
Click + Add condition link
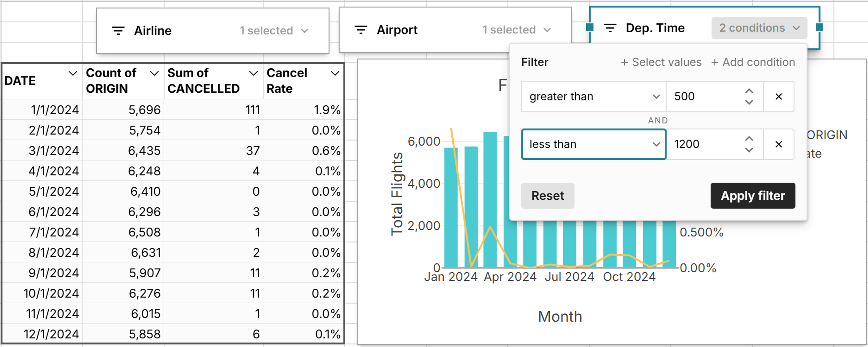coord(753,62)
